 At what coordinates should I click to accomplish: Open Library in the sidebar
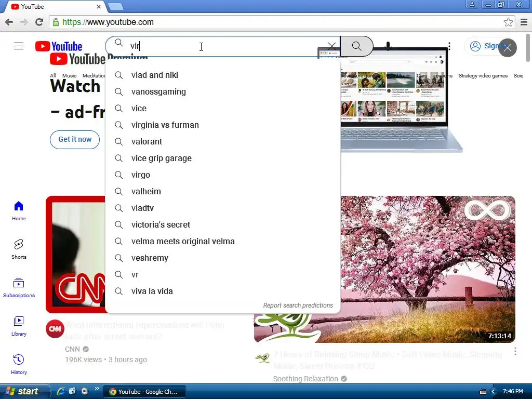19,326
